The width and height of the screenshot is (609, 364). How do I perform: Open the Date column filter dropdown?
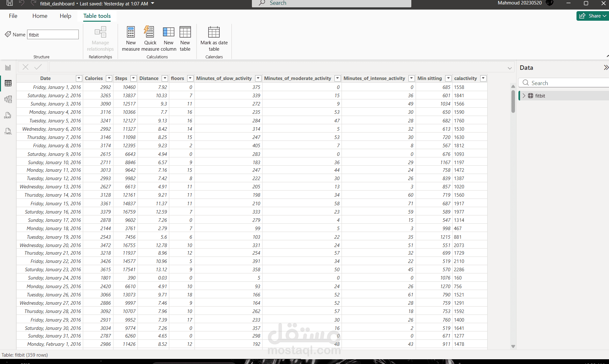[79, 78]
